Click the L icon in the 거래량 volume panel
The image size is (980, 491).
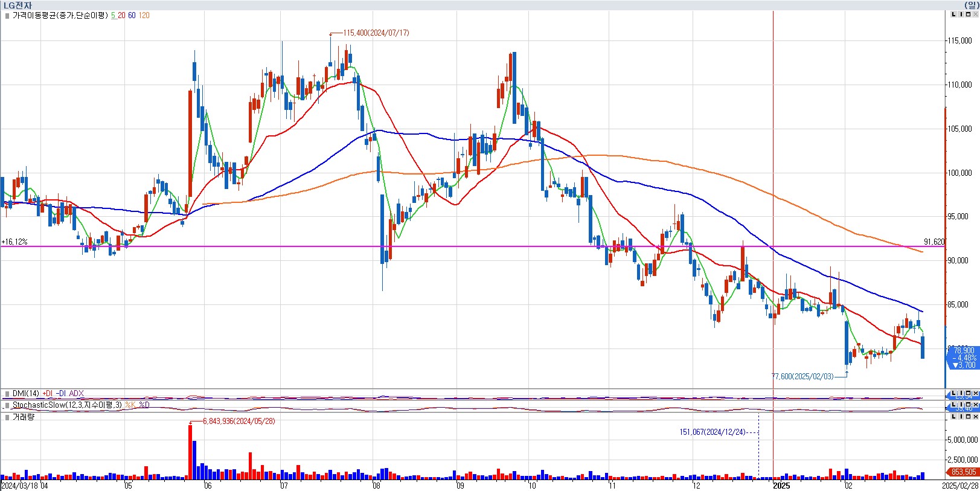pyautogui.click(x=953, y=416)
